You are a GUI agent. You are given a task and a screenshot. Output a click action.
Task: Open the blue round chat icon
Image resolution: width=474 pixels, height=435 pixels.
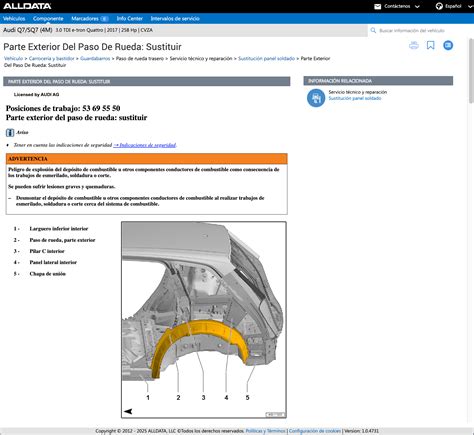[x=448, y=45]
